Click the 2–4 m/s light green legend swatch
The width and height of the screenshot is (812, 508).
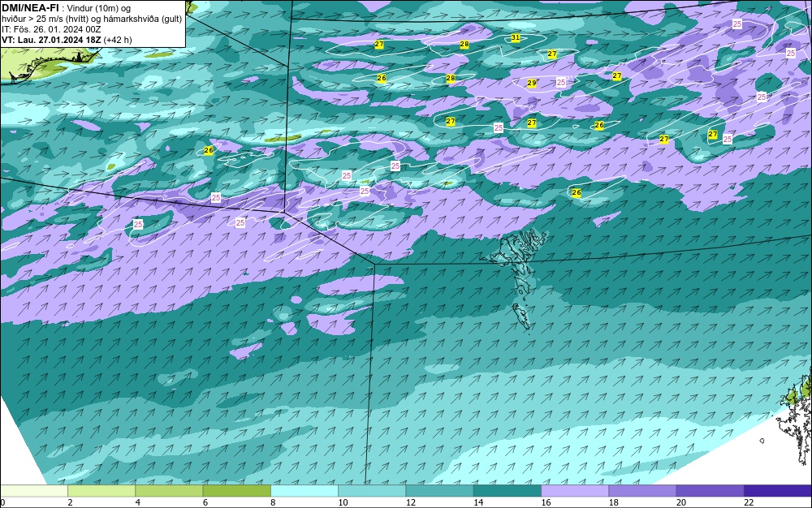coord(101,490)
